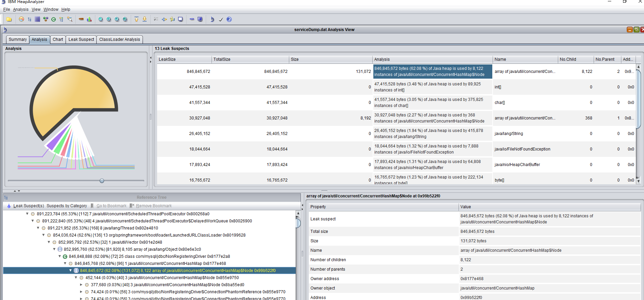Open the Analysis menu in menu bar
This screenshot has height=300, width=644.
pyautogui.click(x=21, y=9)
